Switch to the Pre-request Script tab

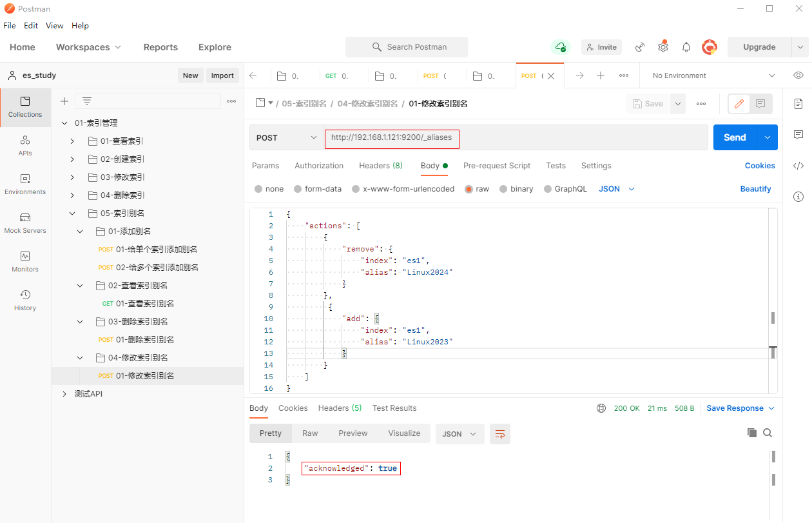pyautogui.click(x=496, y=166)
